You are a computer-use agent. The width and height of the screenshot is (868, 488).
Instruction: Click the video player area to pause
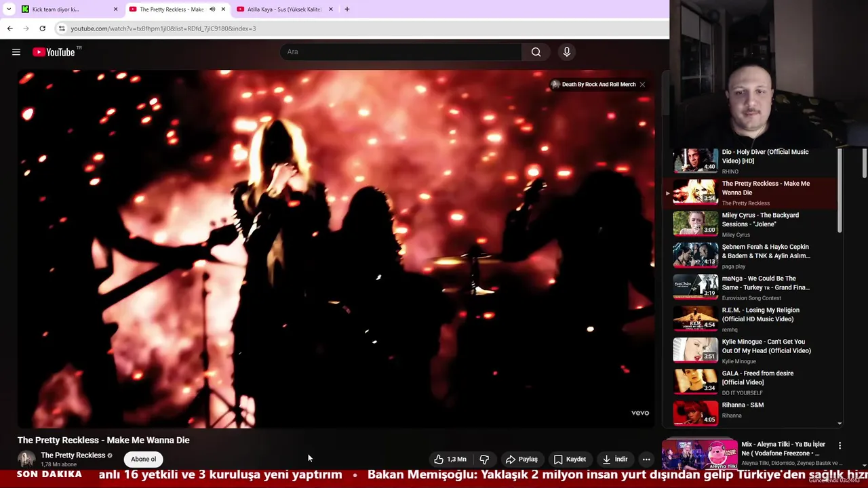[x=336, y=249]
